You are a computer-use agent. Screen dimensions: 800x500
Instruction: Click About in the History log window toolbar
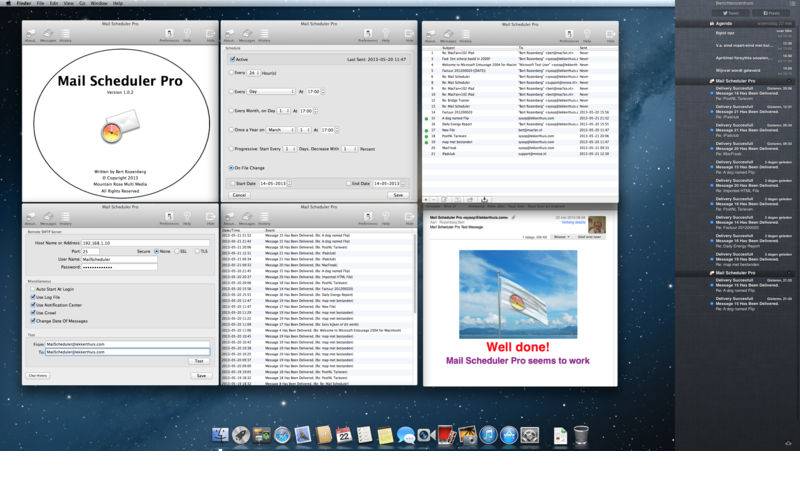pos(229,218)
